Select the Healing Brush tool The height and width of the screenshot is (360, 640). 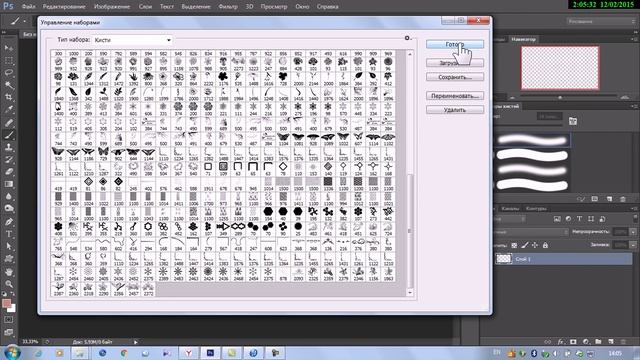point(9,122)
